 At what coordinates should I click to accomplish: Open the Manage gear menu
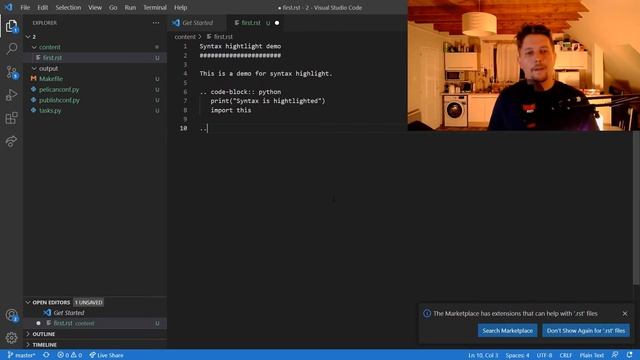coord(11,338)
